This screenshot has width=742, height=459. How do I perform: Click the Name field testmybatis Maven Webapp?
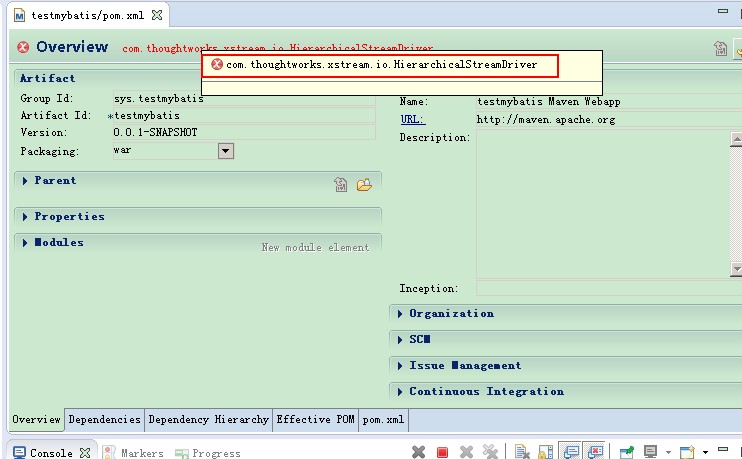click(609, 102)
